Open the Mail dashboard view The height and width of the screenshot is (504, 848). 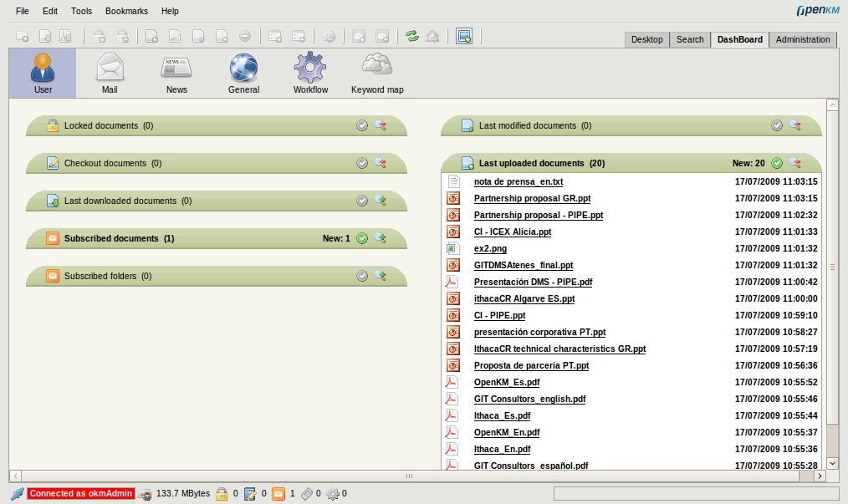coord(110,74)
